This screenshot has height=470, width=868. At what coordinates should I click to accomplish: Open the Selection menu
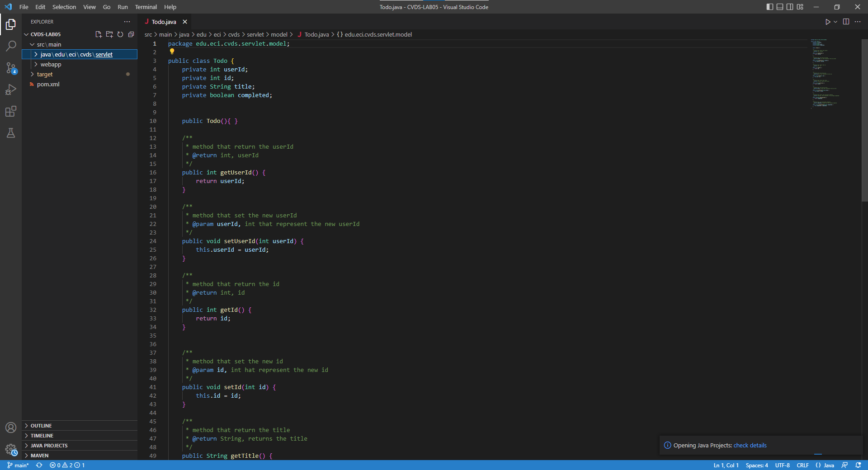(x=64, y=7)
